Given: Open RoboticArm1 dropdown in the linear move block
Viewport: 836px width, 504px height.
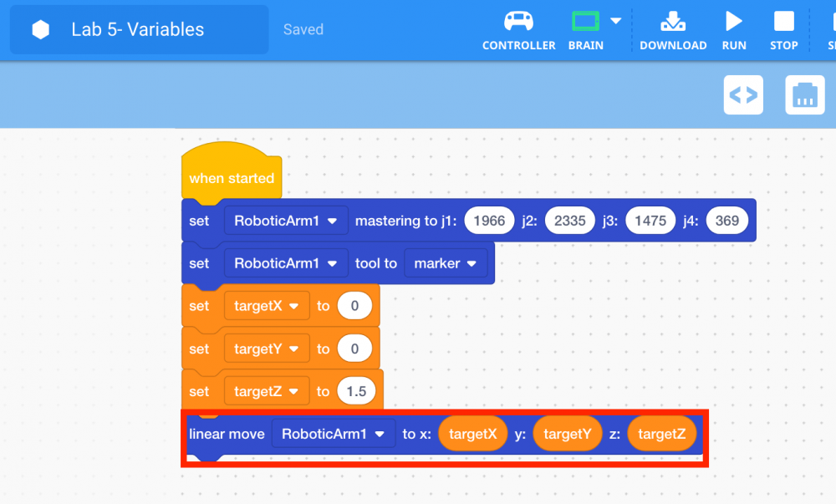Looking at the screenshot, I should coord(333,433).
